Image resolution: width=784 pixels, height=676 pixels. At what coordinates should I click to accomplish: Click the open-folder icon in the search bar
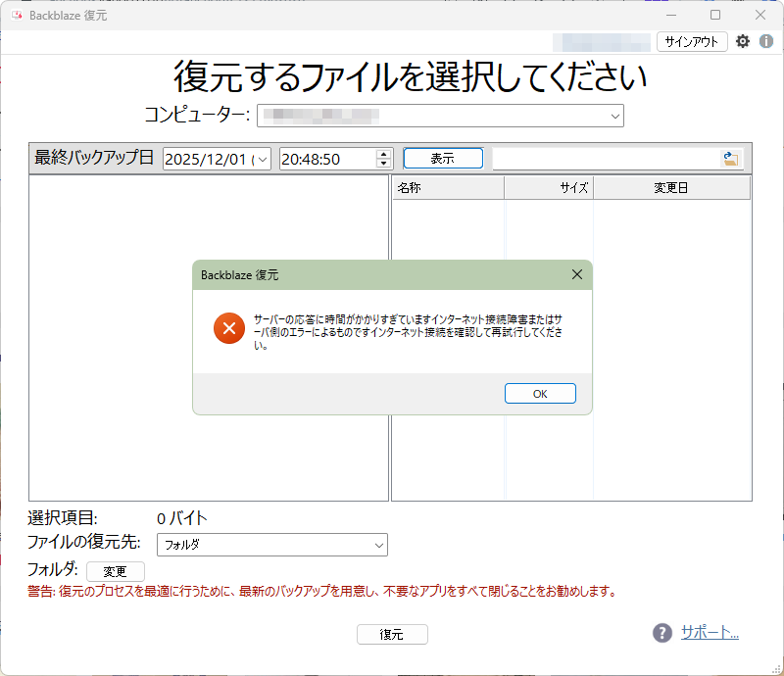tap(729, 158)
